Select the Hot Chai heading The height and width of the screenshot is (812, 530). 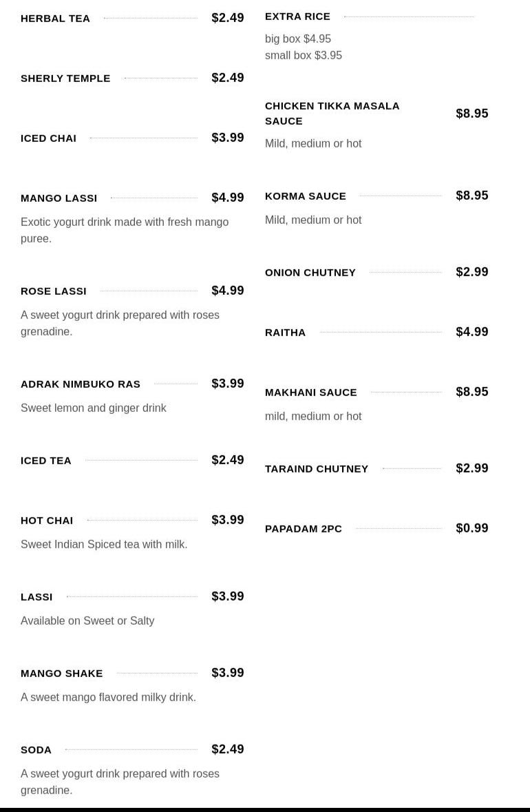point(47,521)
